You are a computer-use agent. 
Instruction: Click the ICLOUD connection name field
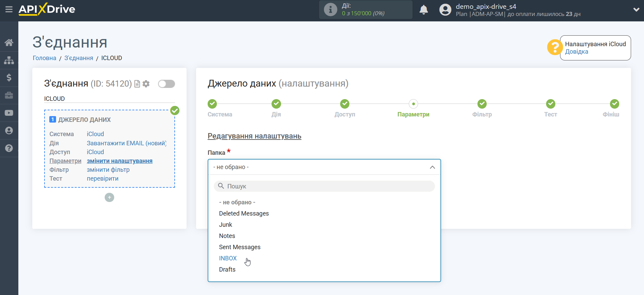coord(109,99)
